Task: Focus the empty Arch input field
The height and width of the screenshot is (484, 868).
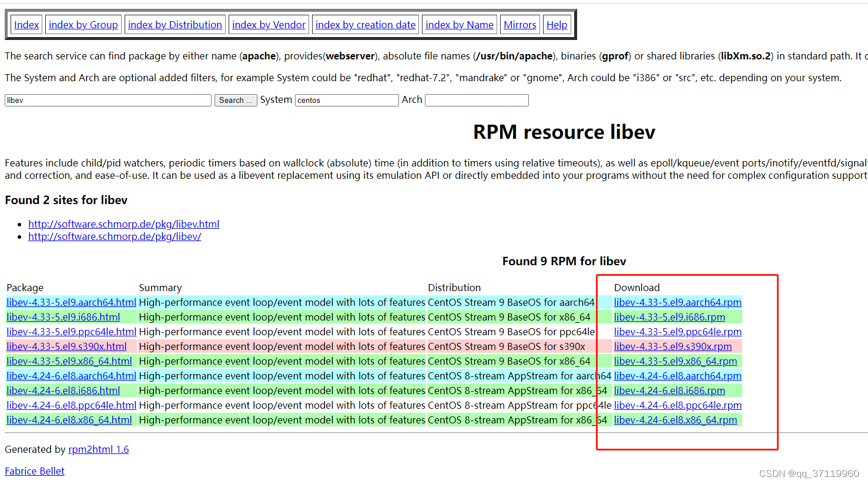Action: [477, 101]
